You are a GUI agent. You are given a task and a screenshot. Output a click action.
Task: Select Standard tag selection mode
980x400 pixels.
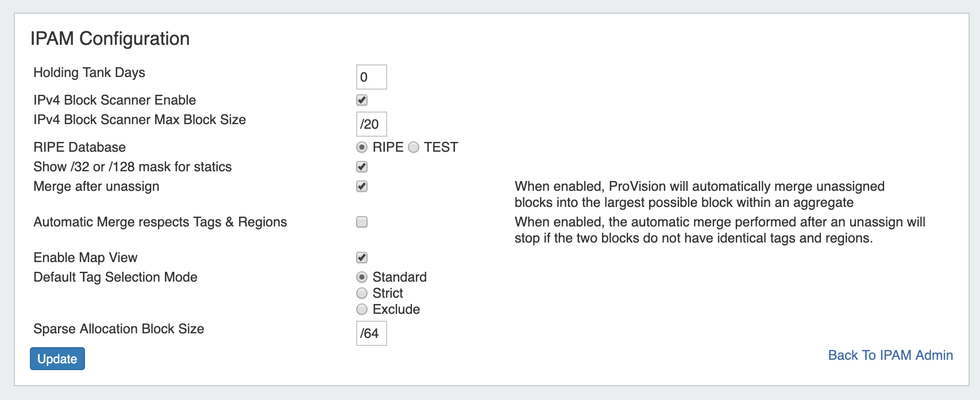click(x=362, y=277)
